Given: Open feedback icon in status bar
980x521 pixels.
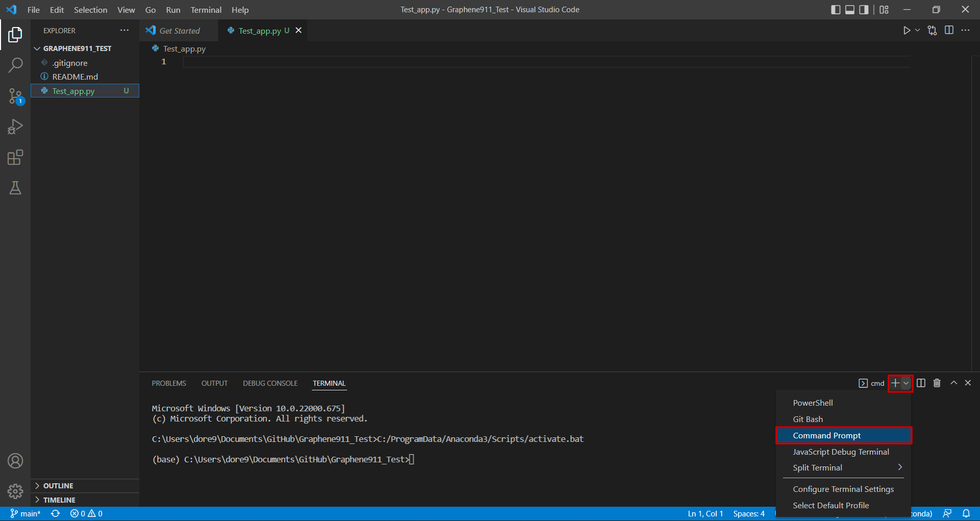Looking at the screenshot, I should tap(947, 514).
